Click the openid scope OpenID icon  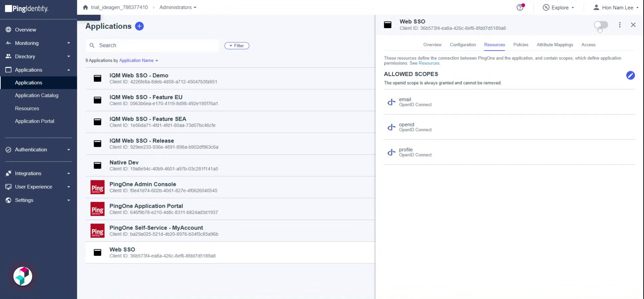click(x=391, y=127)
